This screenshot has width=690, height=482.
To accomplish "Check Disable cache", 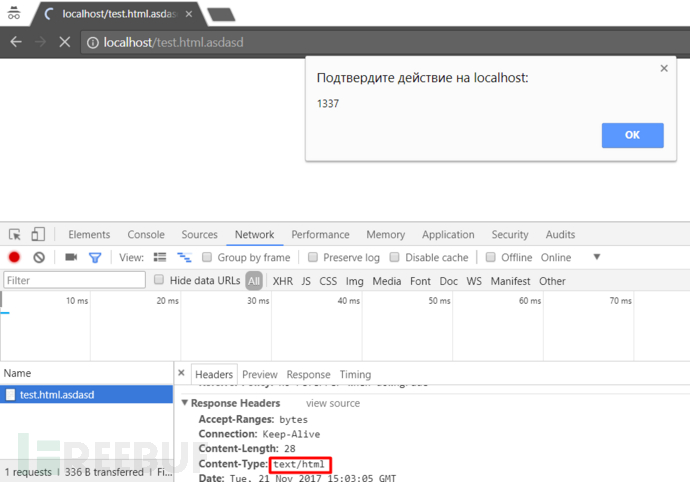I will click(x=395, y=257).
